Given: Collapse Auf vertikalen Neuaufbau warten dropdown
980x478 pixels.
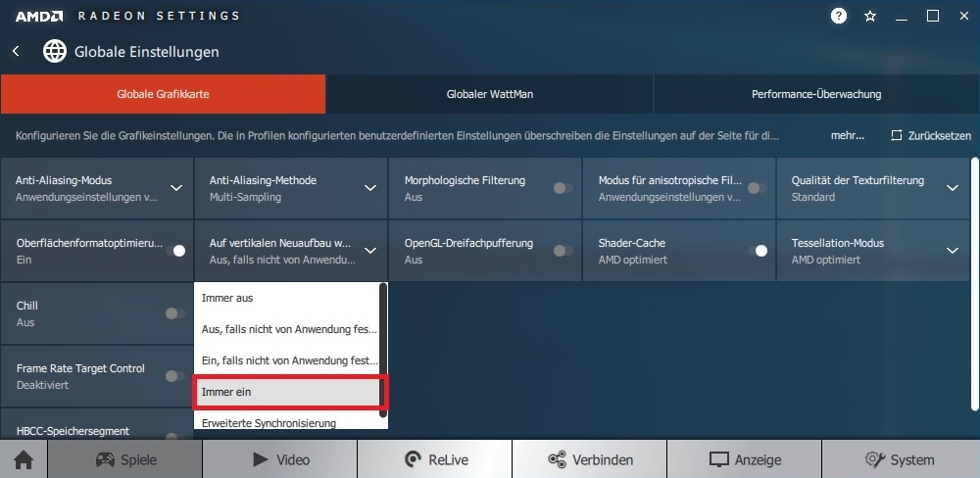Looking at the screenshot, I should (370, 251).
